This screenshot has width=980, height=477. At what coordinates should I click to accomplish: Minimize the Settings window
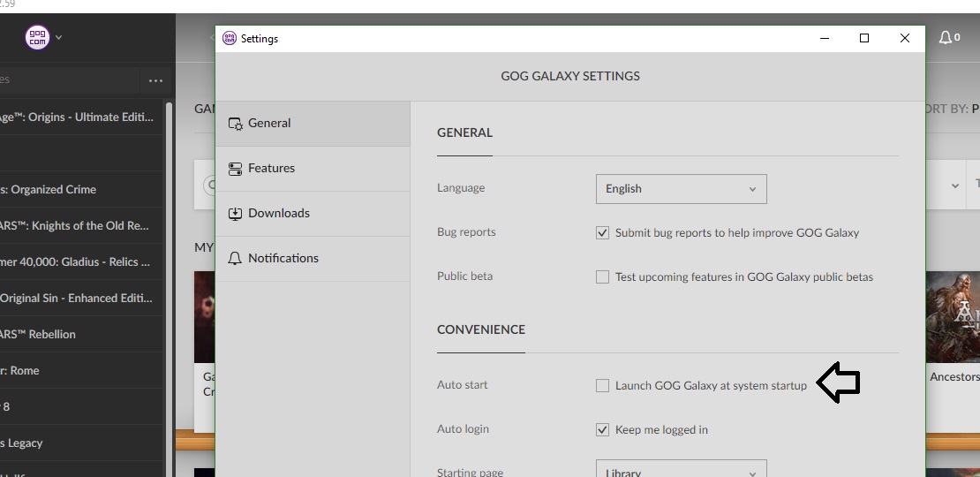(x=825, y=38)
